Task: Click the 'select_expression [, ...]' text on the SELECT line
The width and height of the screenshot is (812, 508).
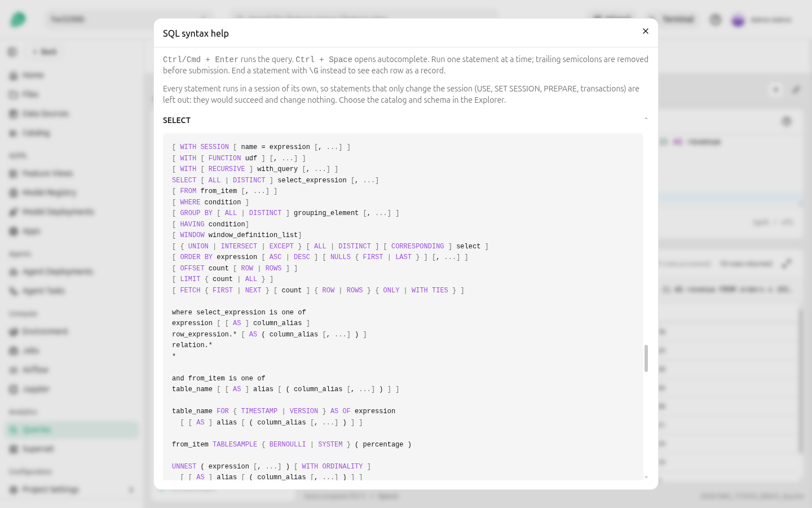Action: click(328, 180)
